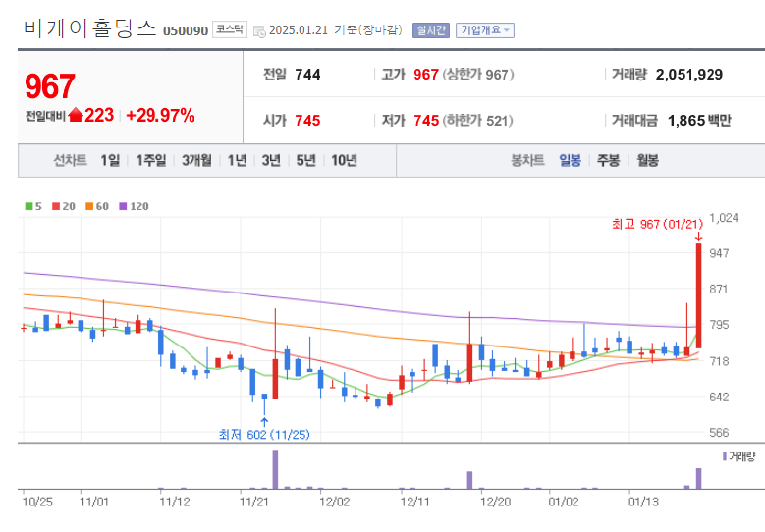Click the 하한가 521 lower limit text

click(477, 121)
